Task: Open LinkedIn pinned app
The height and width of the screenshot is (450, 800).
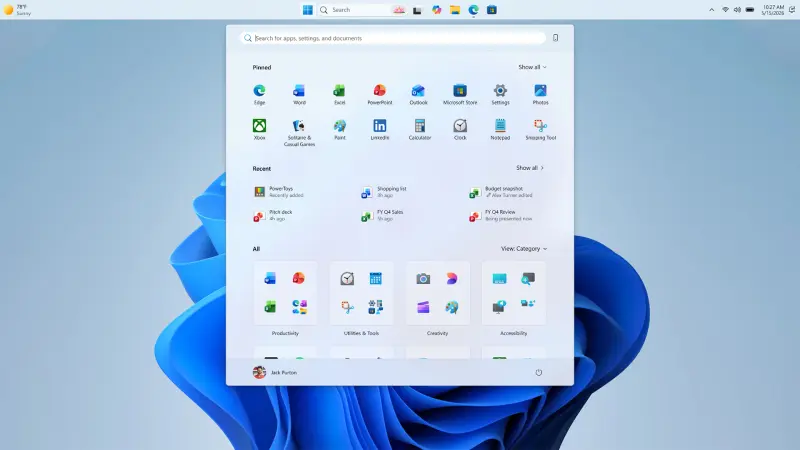Action: click(380, 129)
